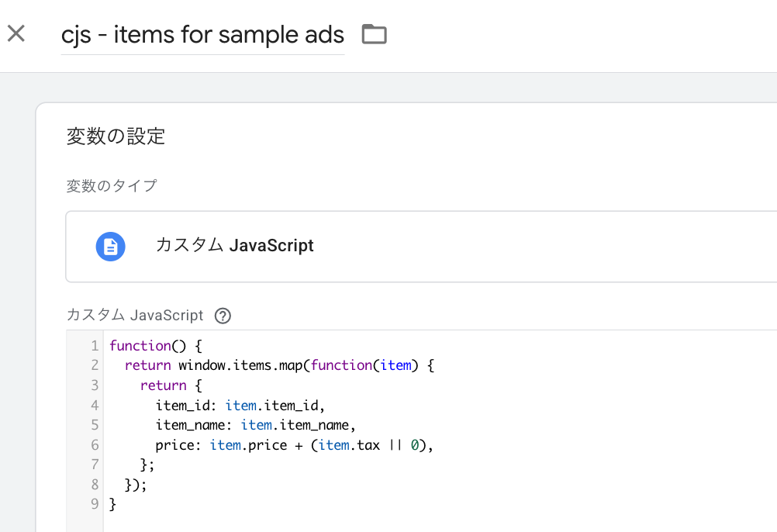Place cursor after '});' on line 8
The width and height of the screenshot is (777, 532).
(148, 485)
